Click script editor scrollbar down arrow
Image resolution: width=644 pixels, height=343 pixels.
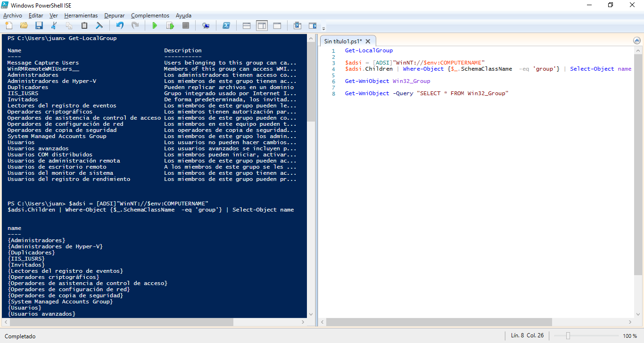pos(638,314)
